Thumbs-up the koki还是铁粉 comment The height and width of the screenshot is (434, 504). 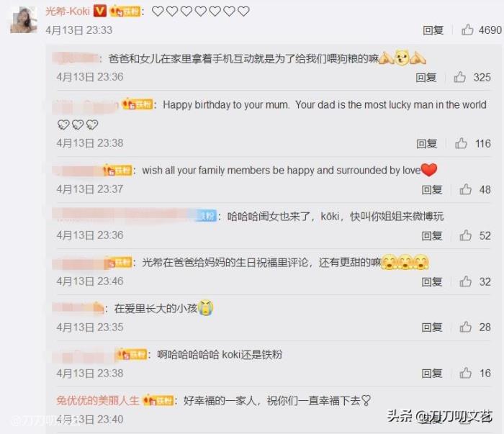[x=465, y=373]
